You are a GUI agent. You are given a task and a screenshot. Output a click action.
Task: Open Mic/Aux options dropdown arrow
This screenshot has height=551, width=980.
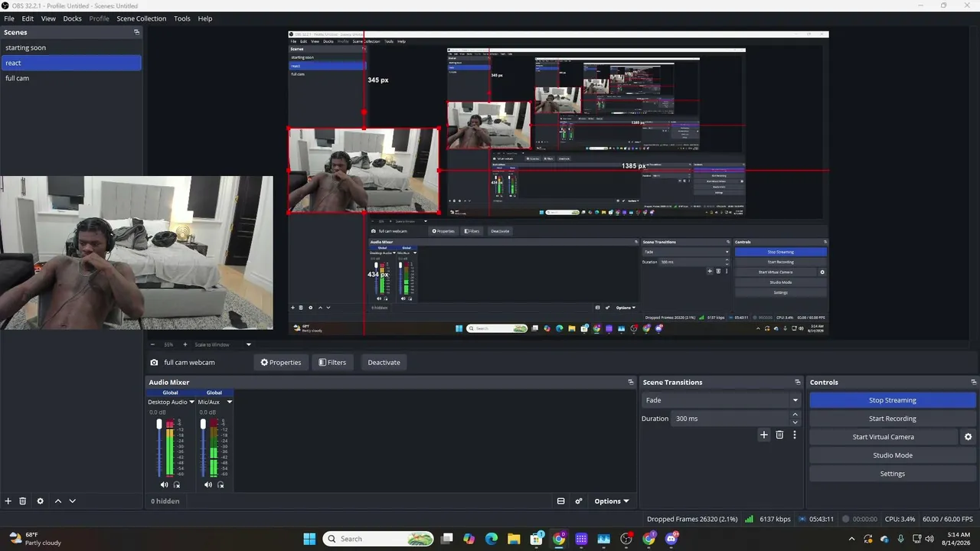coord(229,402)
